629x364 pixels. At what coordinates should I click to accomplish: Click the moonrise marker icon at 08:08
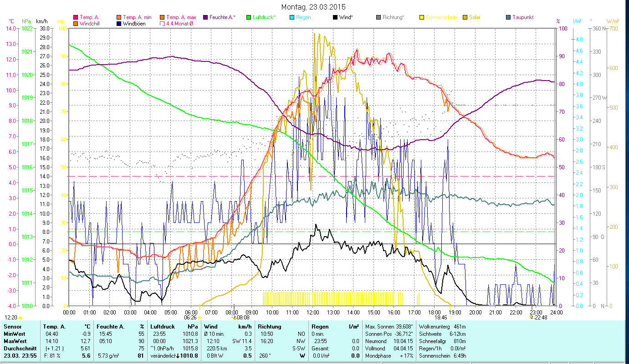(x=235, y=318)
